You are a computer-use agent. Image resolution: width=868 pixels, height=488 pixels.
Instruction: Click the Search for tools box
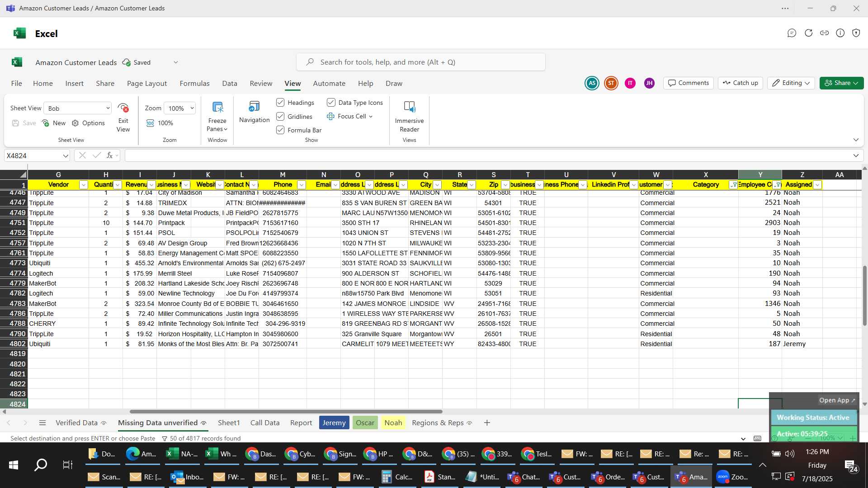point(420,62)
